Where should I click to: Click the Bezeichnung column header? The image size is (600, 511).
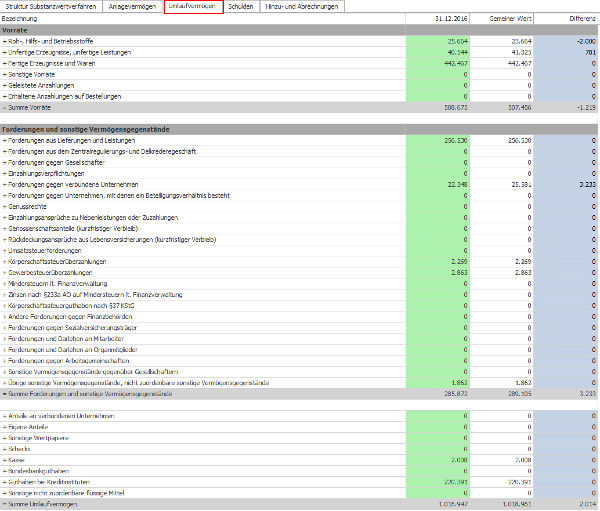(203, 18)
